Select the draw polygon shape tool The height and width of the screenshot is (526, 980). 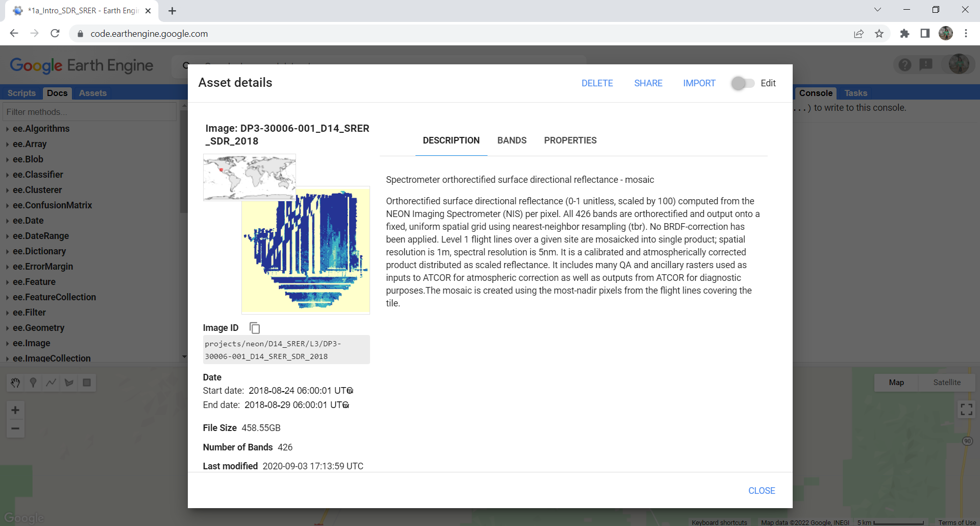[69, 382]
